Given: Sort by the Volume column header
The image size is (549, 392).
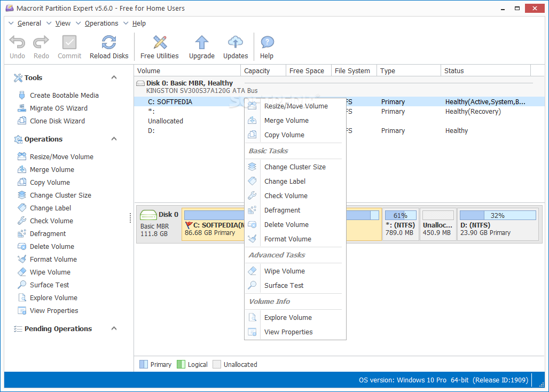Looking at the screenshot, I should click(x=187, y=70).
